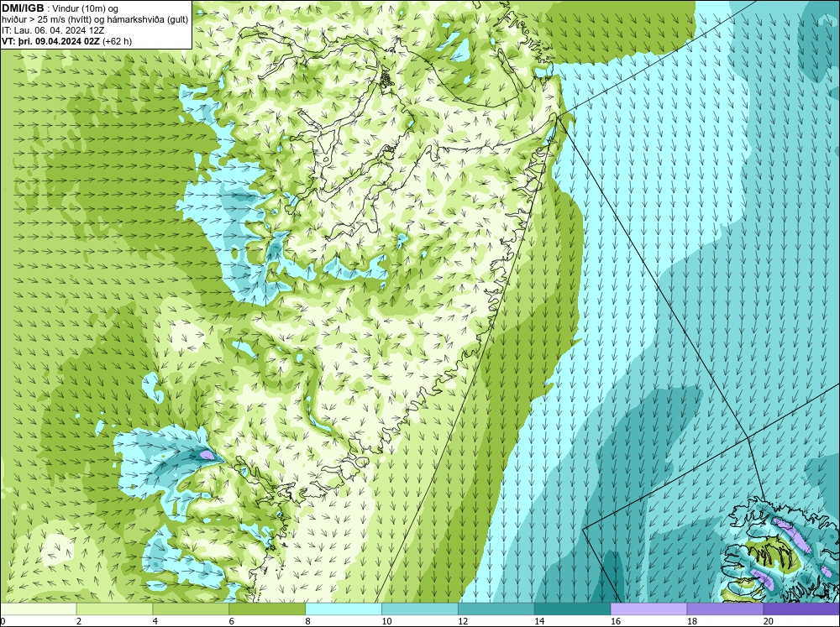Click the legend label '12'

463,621
